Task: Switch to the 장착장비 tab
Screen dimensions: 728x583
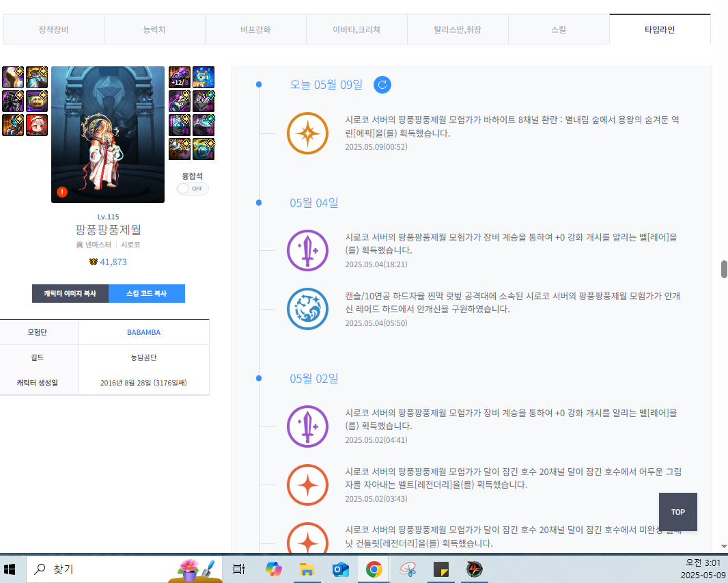Action: (53, 29)
